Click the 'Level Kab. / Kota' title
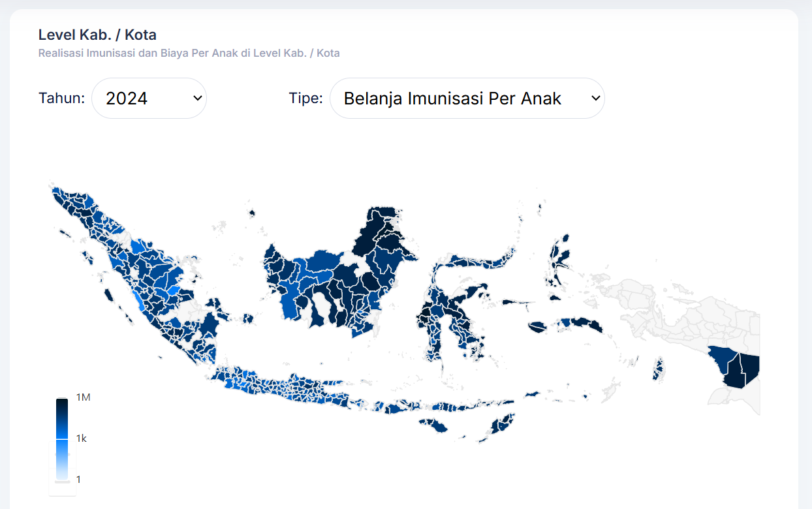 pyautogui.click(x=97, y=35)
